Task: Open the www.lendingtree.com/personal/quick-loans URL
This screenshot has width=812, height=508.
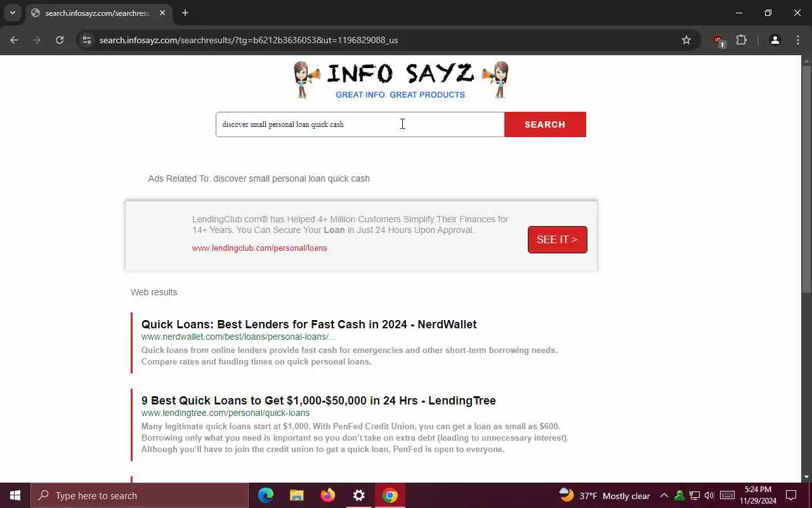Action: [x=225, y=413]
